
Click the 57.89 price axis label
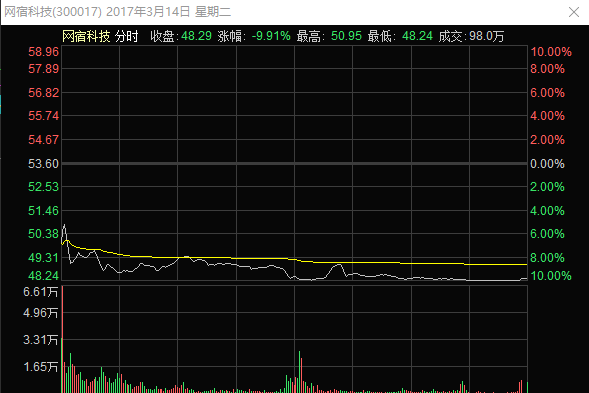44,69
